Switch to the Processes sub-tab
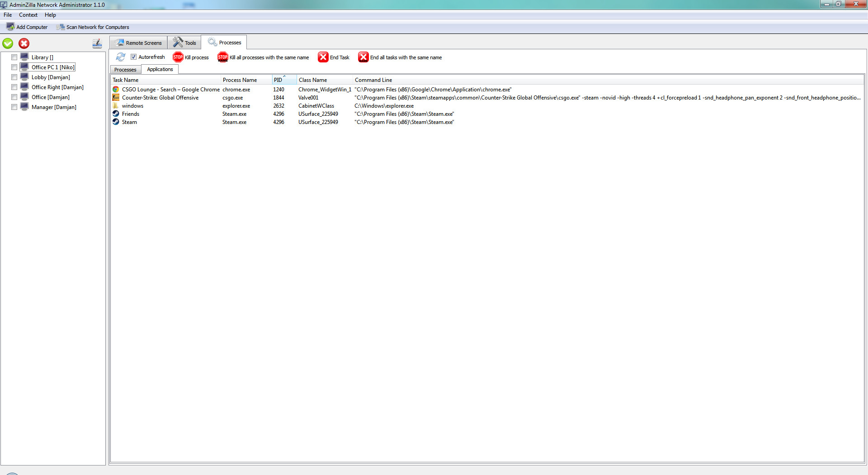This screenshot has width=868, height=475. coord(125,70)
